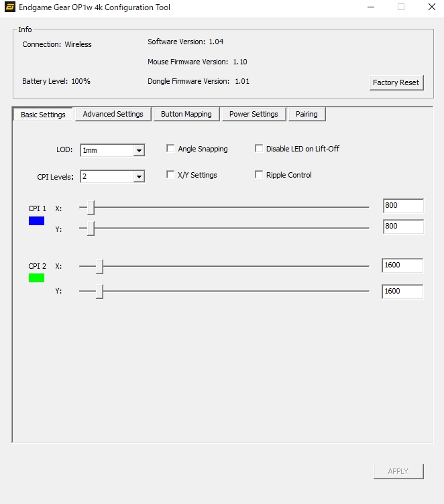
Task: Expand the CPI Levels dropdown
Action: 139,177
